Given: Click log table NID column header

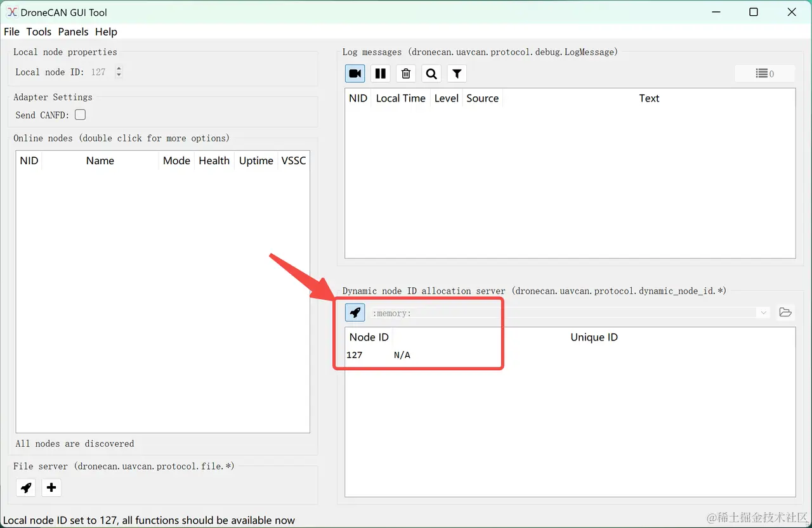Looking at the screenshot, I should 358,98.
